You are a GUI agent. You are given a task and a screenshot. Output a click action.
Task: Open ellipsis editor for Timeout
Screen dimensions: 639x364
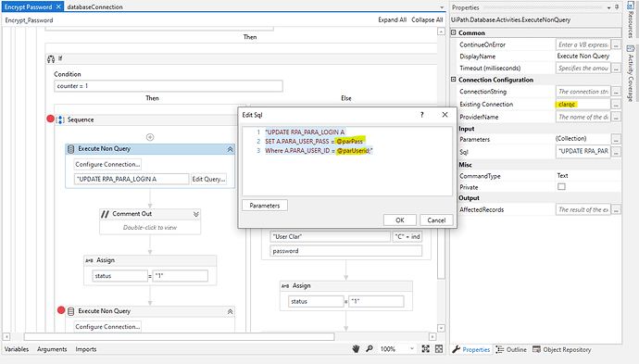coord(616,68)
